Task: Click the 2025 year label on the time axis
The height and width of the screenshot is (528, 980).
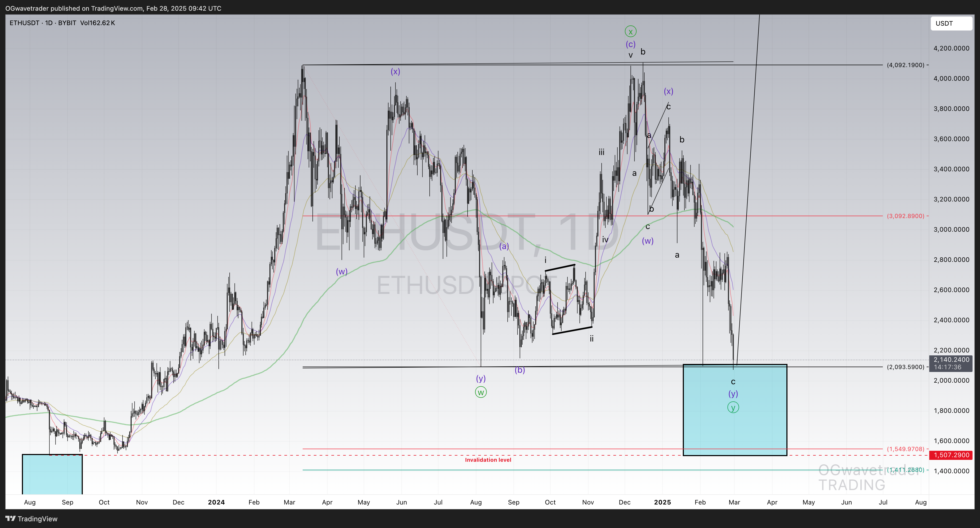Action: click(662, 502)
